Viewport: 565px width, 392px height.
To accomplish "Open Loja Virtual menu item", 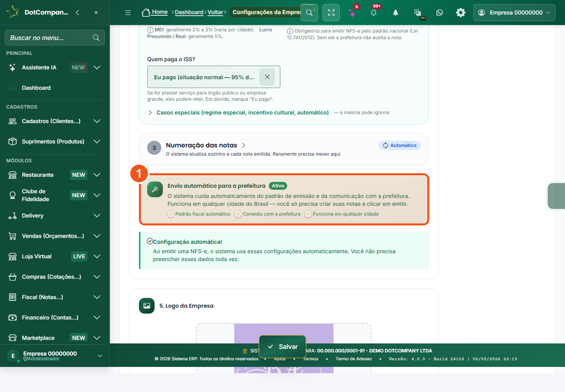I will 55,256.
